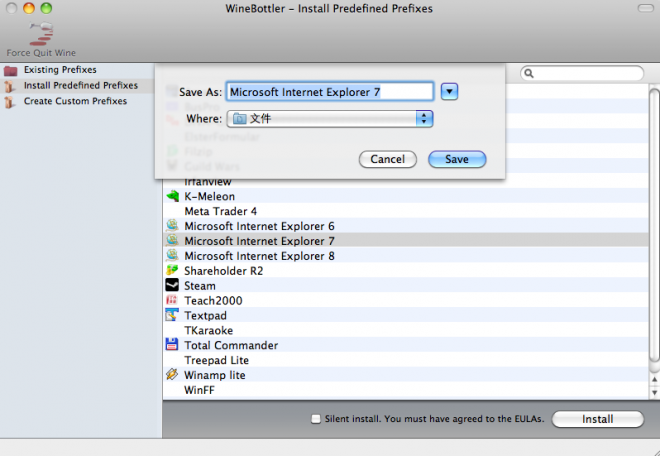The height and width of the screenshot is (456, 660).
Task: Open Create Custom Prefixes section
Action: [x=75, y=101]
